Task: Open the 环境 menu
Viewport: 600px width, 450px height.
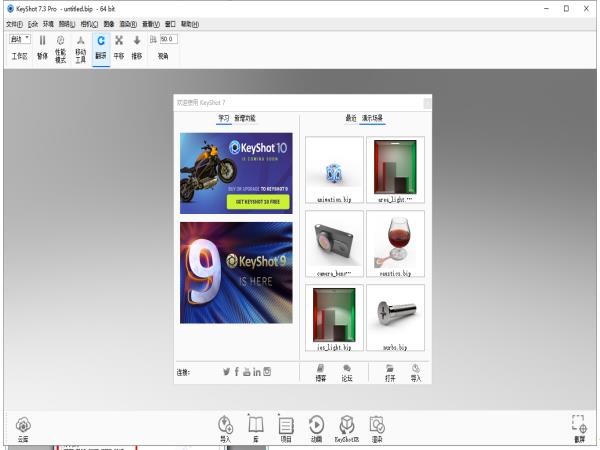Action: tap(48, 24)
